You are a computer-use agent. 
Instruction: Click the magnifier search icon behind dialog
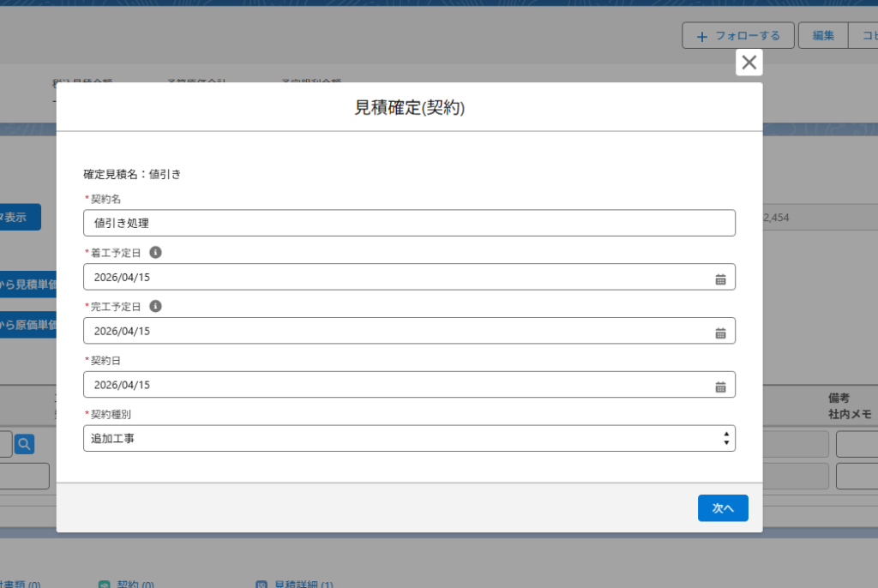25,444
